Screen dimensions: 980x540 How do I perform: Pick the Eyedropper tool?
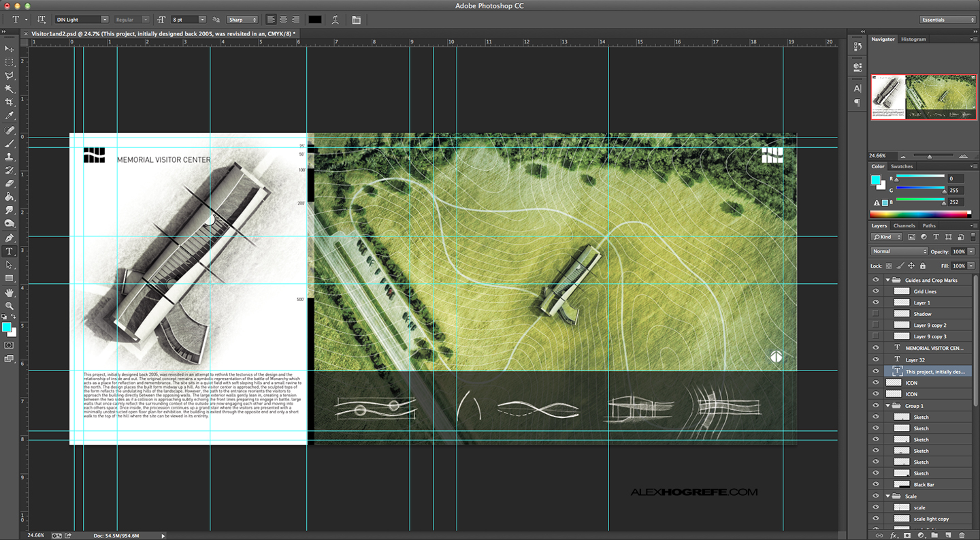9,115
